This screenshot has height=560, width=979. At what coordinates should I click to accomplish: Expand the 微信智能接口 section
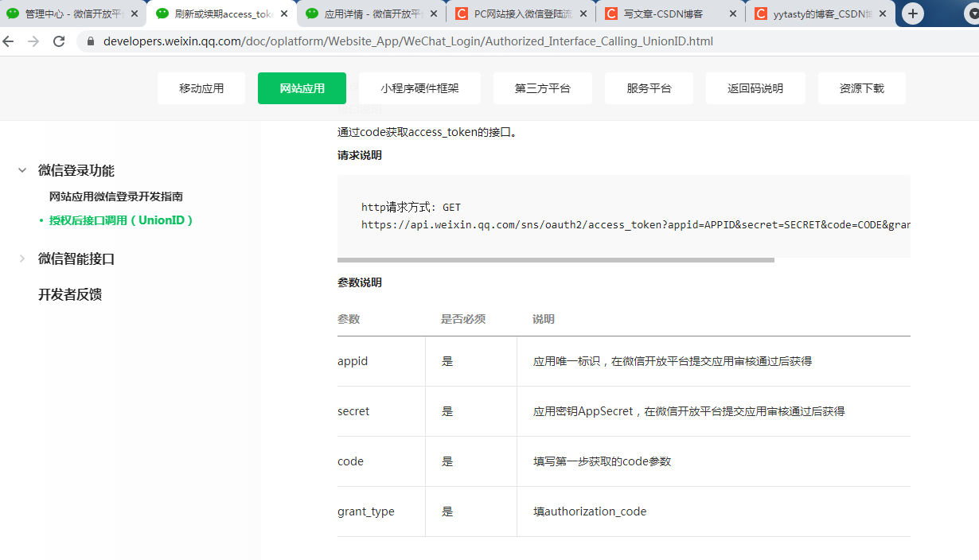tap(21, 259)
